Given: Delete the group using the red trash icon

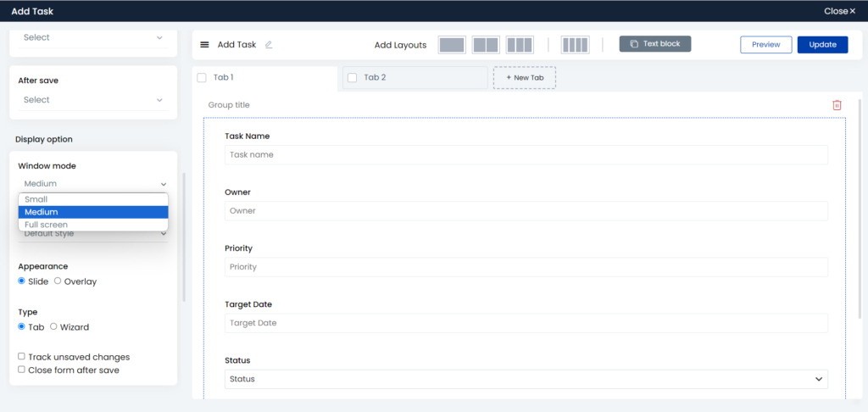Looking at the screenshot, I should [837, 105].
